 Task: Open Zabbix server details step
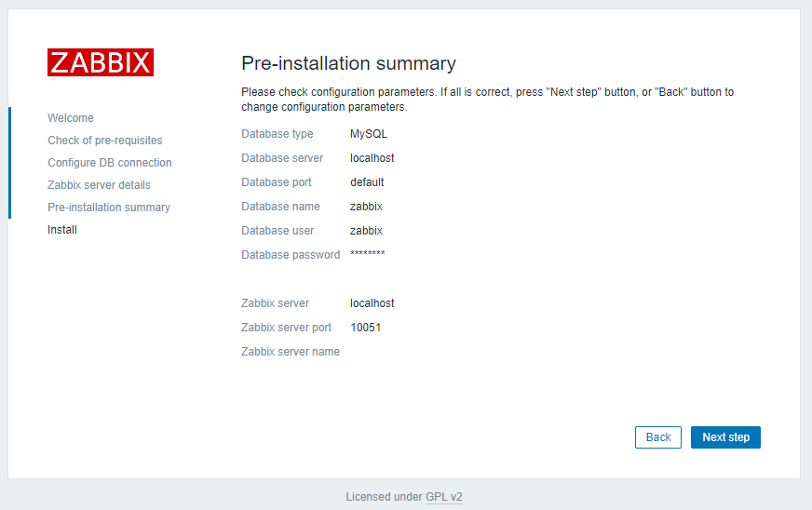tap(99, 185)
